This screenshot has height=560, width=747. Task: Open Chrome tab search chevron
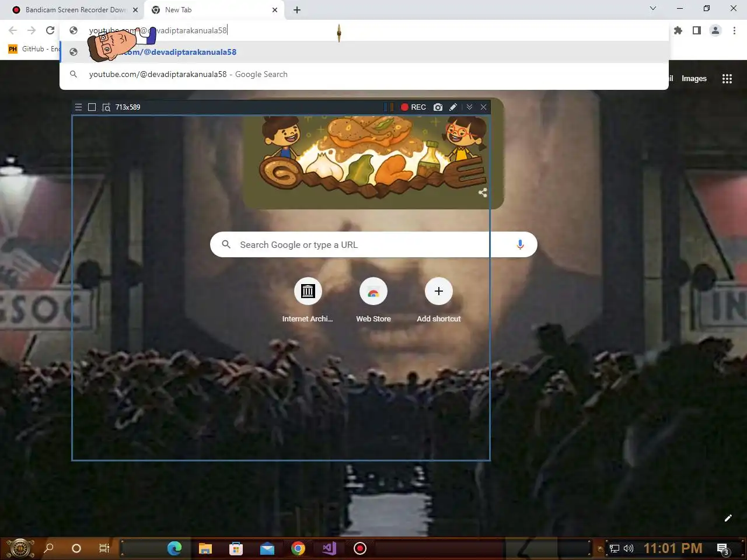coord(653,8)
